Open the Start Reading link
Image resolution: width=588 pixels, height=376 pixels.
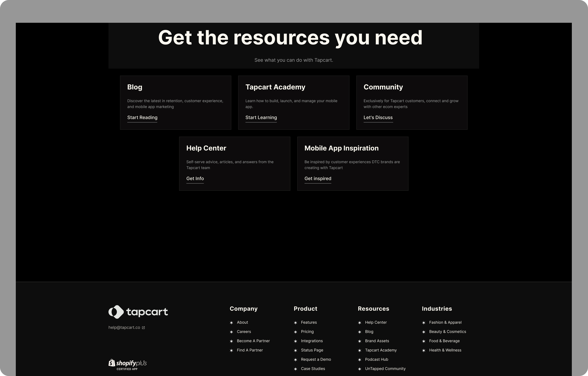pos(142,117)
